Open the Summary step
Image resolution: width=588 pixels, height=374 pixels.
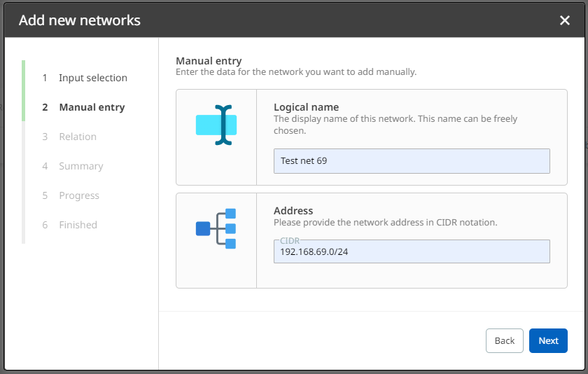point(80,166)
